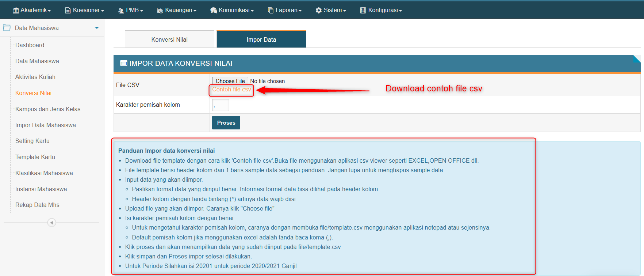
Task: Click the Sistem gear icon
Action: coord(319,11)
